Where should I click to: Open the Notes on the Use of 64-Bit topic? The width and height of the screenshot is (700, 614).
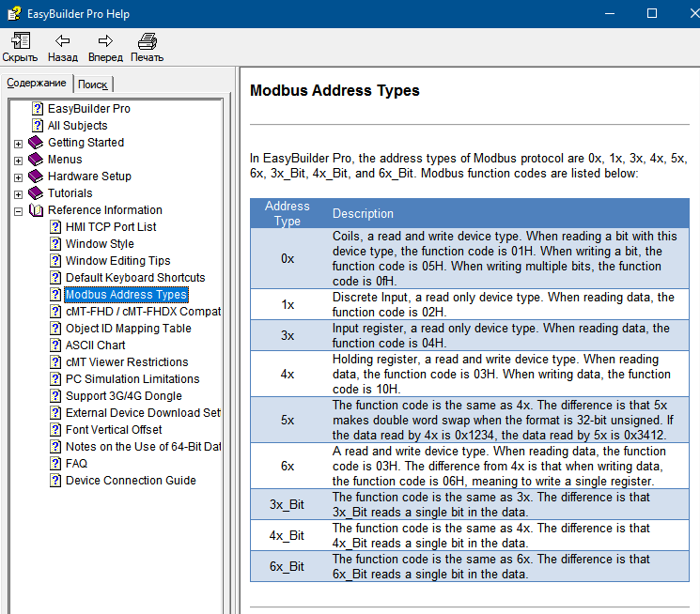pyautogui.click(x=143, y=447)
